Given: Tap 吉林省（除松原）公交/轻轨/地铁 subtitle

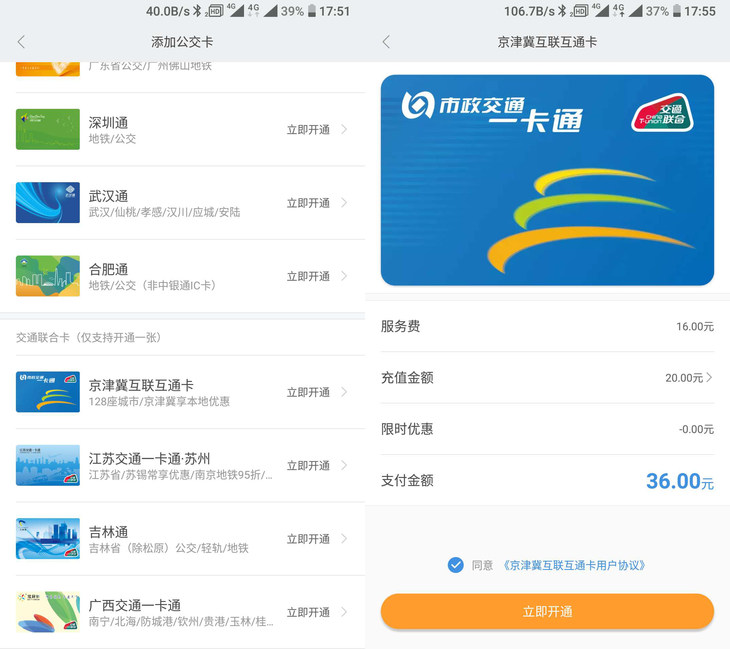Looking at the screenshot, I should (169, 548).
